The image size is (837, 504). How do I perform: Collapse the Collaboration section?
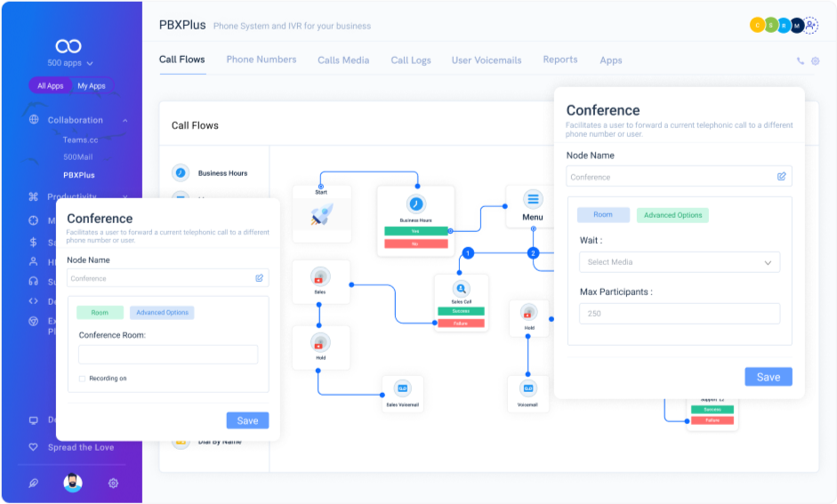coord(125,120)
